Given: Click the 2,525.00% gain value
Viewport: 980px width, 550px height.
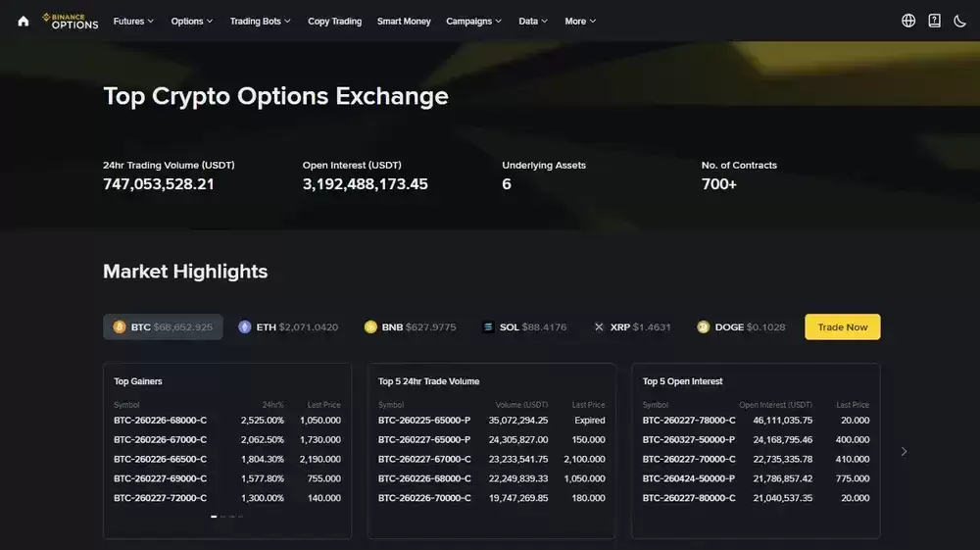Looking at the screenshot, I should click(262, 420).
